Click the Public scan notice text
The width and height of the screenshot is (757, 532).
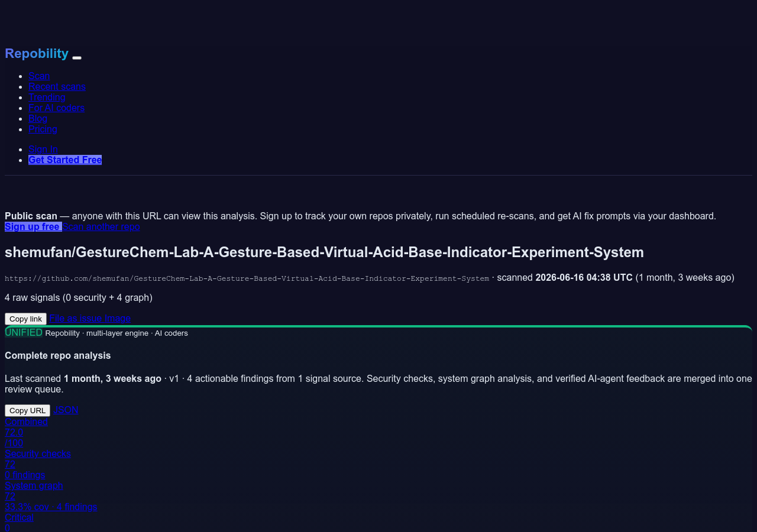tap(360, 216)
